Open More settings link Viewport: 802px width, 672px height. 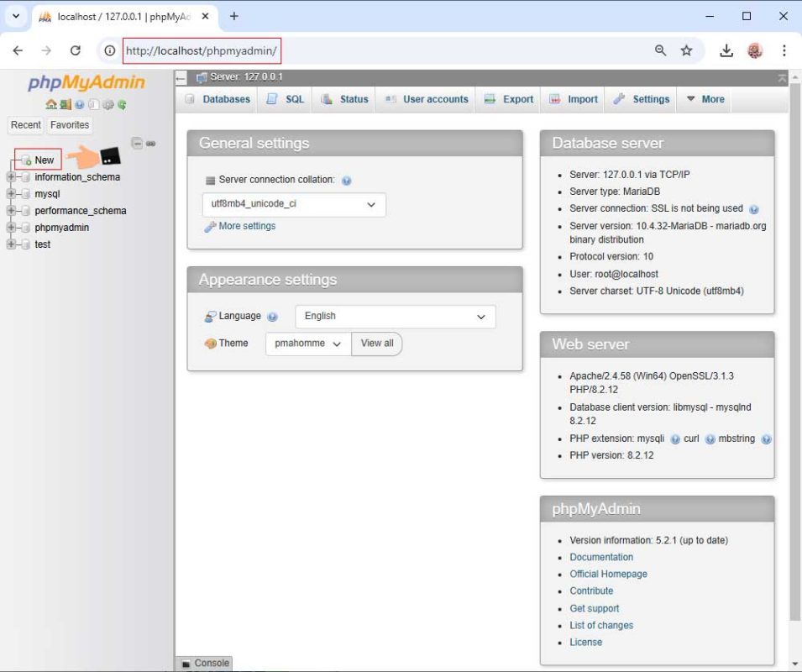pos(247,226)
